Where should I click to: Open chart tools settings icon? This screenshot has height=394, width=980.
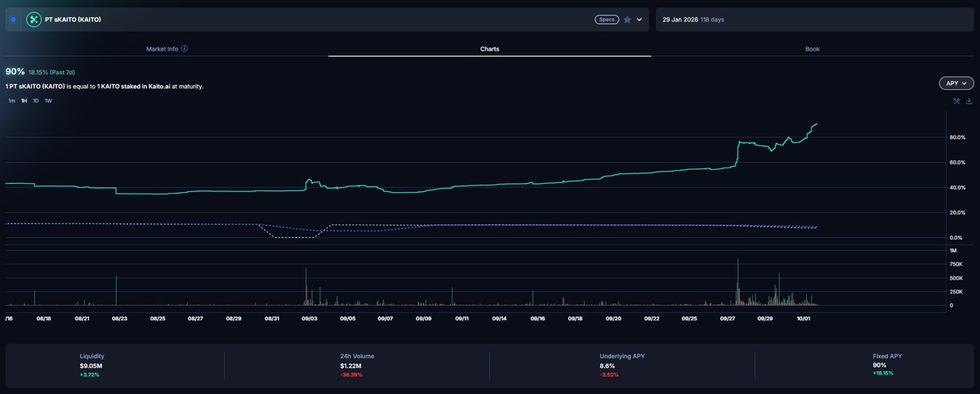(x=956, y=101)
